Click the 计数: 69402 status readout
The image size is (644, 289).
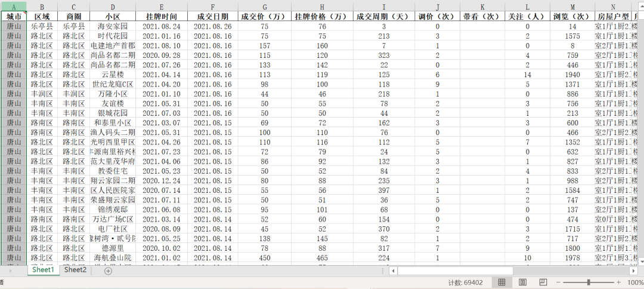[465, 282]
